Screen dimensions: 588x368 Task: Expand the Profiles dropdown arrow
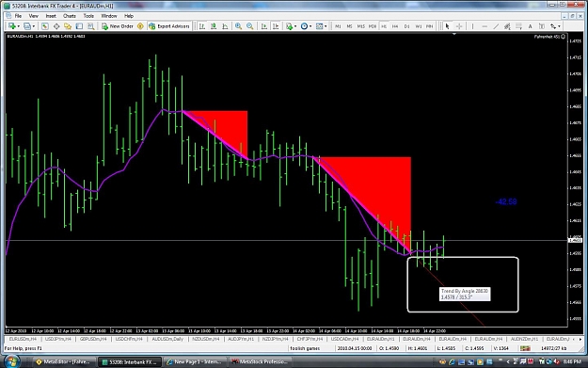point(33,26)
